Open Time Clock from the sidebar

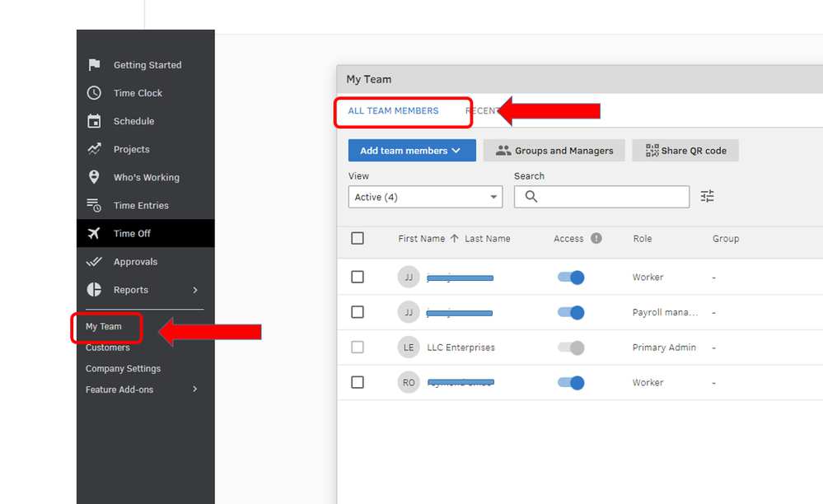(138, 93)
